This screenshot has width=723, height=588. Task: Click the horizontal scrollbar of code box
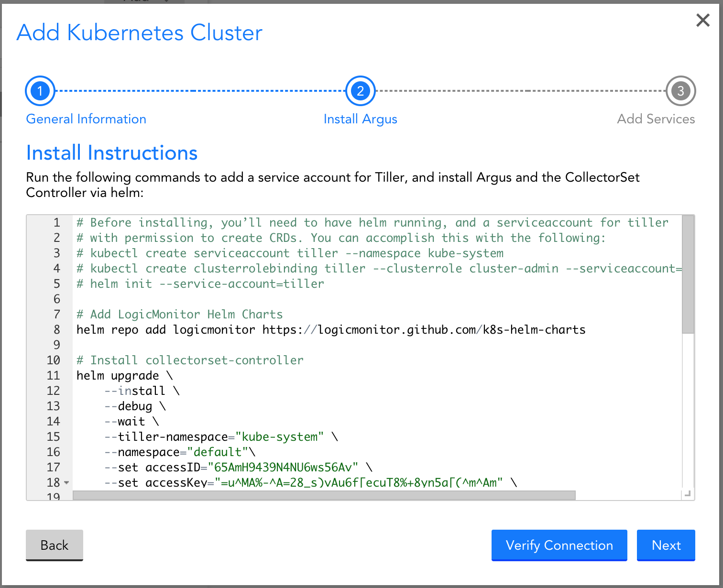point(324,495)
